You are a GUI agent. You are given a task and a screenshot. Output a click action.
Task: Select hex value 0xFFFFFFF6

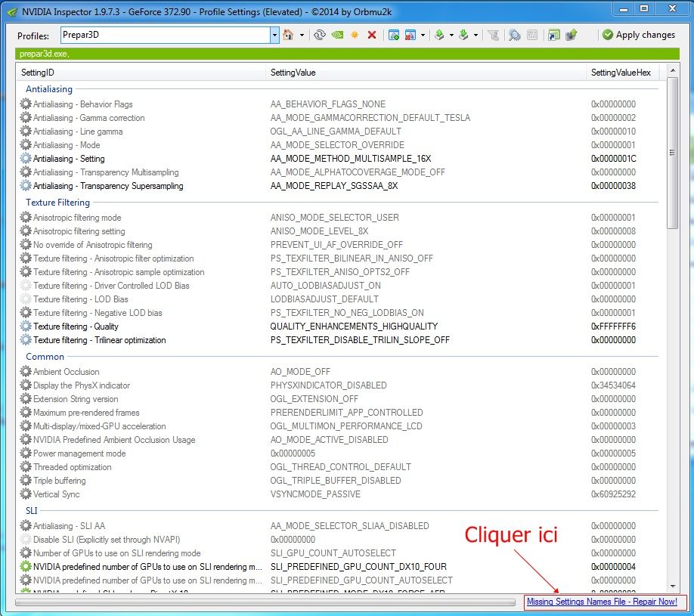[x=613, y=327]
